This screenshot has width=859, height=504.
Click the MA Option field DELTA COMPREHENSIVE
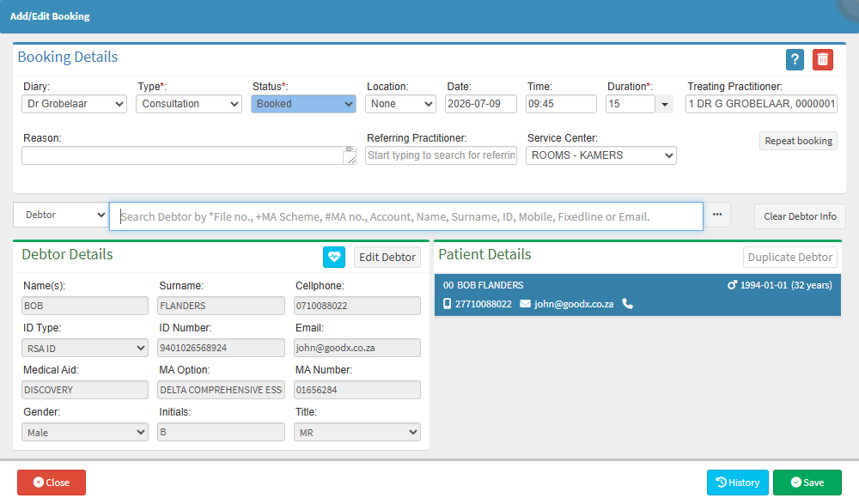coord(221,390)
